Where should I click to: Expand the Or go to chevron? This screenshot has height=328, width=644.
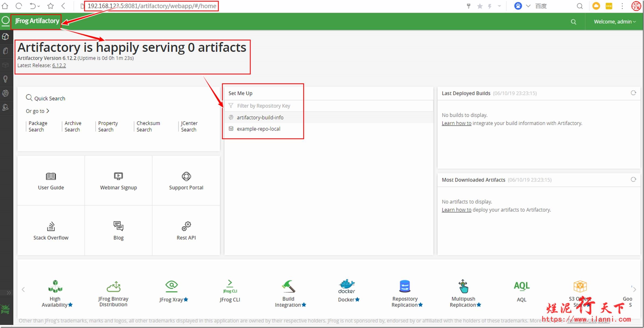48,111
